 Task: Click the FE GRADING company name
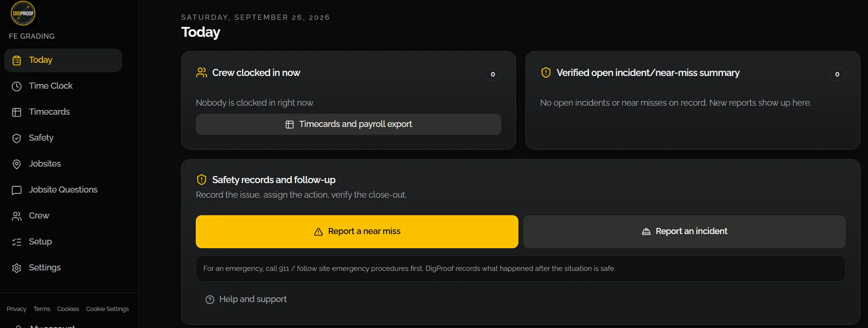32,36
